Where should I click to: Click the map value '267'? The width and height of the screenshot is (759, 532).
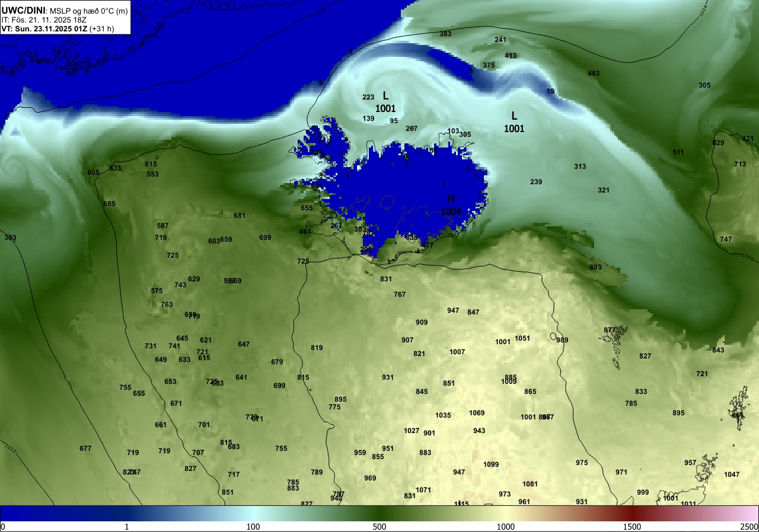click(x=336, y=226)
